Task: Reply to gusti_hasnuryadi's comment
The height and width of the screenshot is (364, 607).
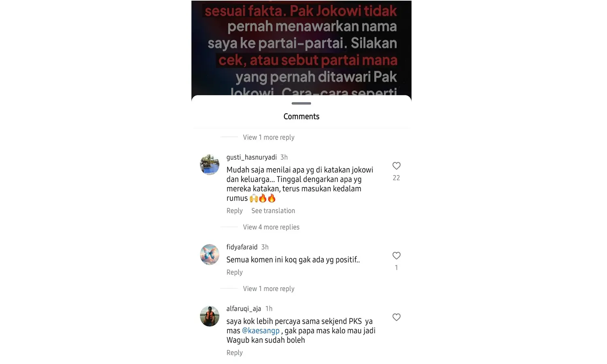Action: pyautogui.click(x=234, y=211)
